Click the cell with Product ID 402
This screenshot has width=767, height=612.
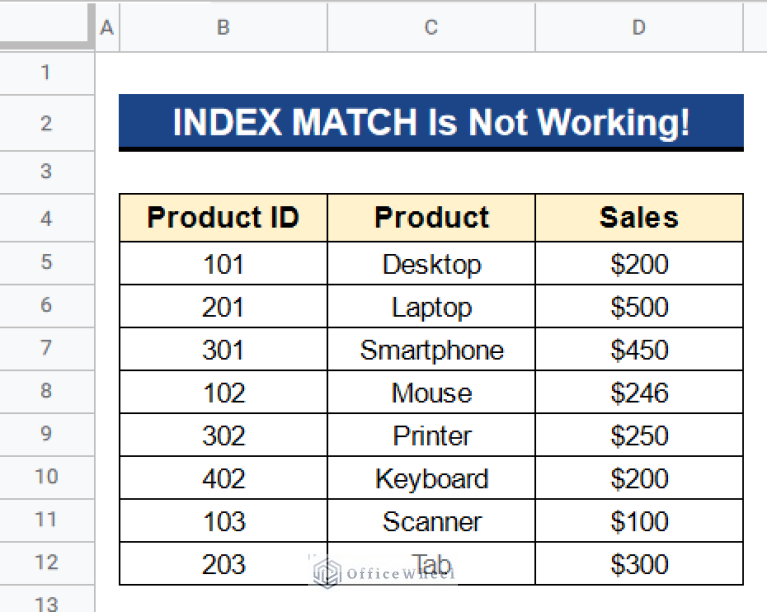pyautogui.click(x=223, y=479)
